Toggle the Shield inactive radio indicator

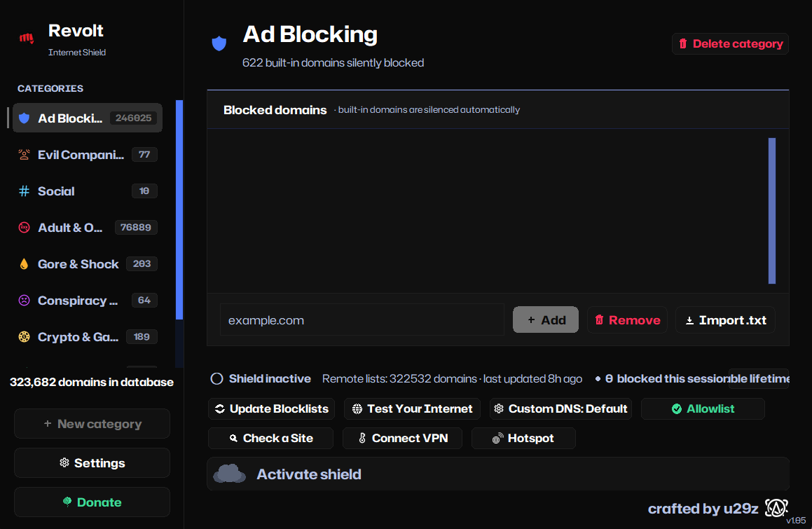[216, 379]
